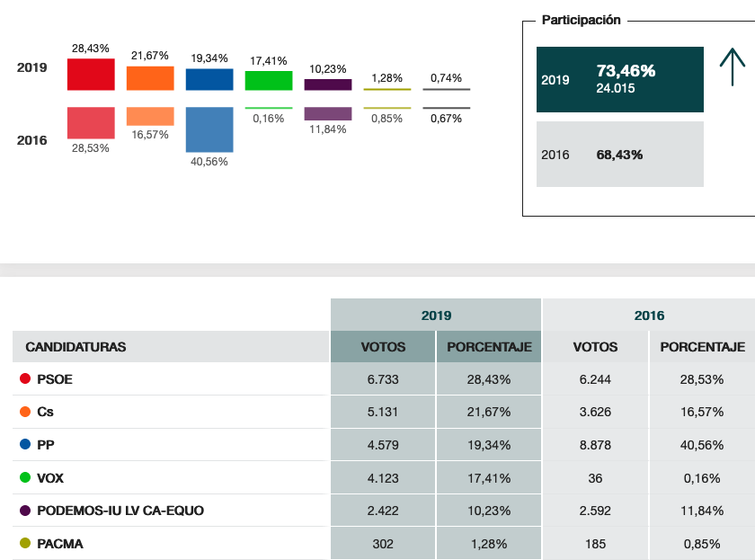The width and height of the screenshot is (755, 560).
Task: Click the 16,57% cell in the Cs table row
Action: point(702,413)
